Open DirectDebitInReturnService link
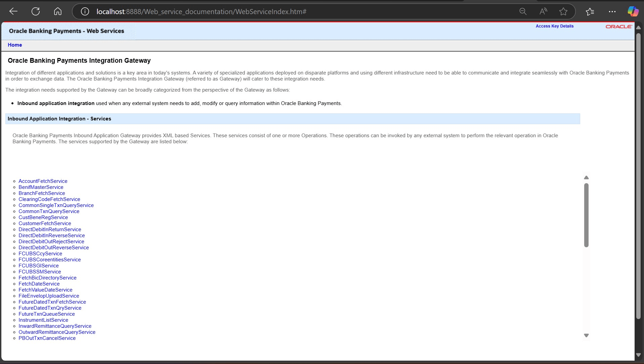The image size is (644, 364). click(x=50, y=229)
